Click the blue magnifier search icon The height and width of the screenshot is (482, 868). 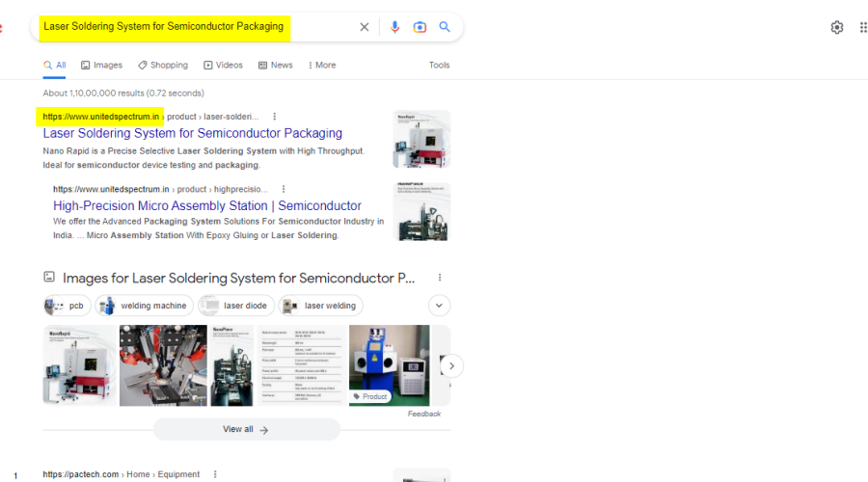pyautogui.click(x=445, y=27)
